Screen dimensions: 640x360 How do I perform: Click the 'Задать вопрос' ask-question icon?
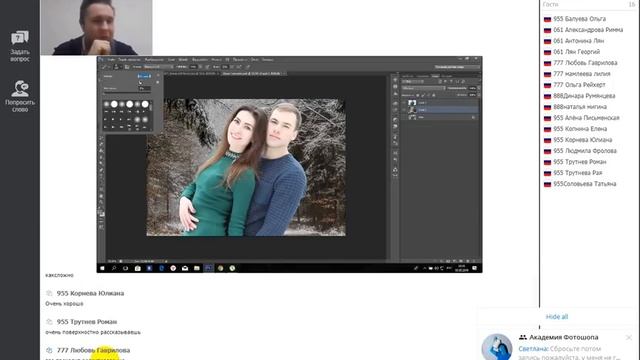tap(20, 38)
